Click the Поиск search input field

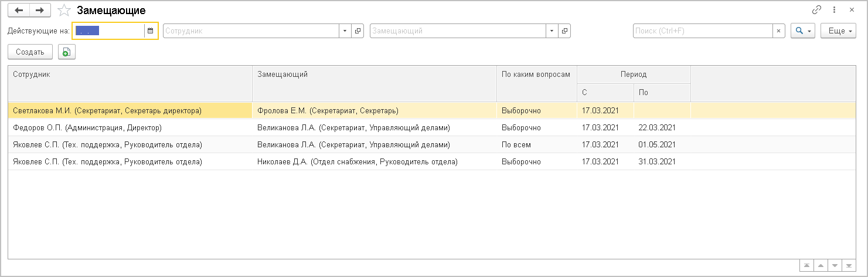(x=702, y=31)
